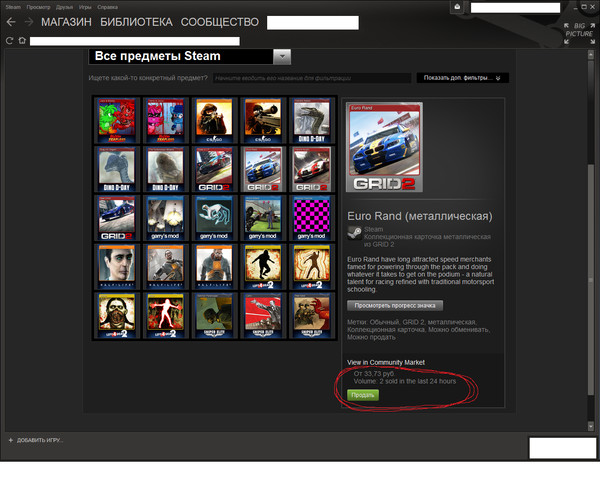This screenshot has height=480, width=600.
Task: Launch Big Picture mode
Action: [x=579, y=33]
